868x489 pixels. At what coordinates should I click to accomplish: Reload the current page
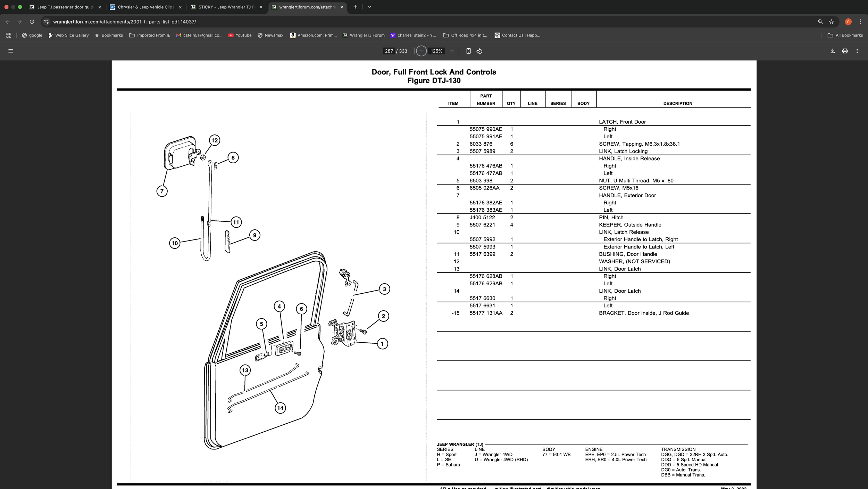pyautogui.click(x=32, y=22)
